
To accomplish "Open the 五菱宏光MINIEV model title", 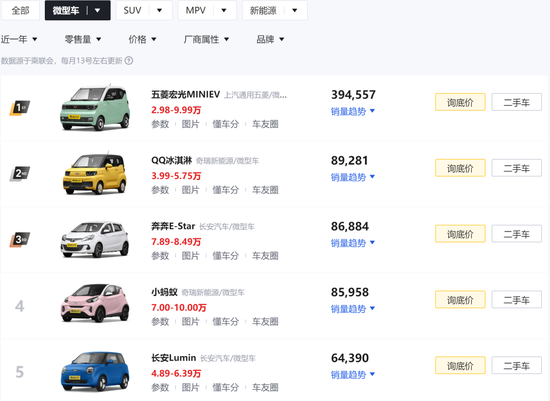I will coord(186,94).
